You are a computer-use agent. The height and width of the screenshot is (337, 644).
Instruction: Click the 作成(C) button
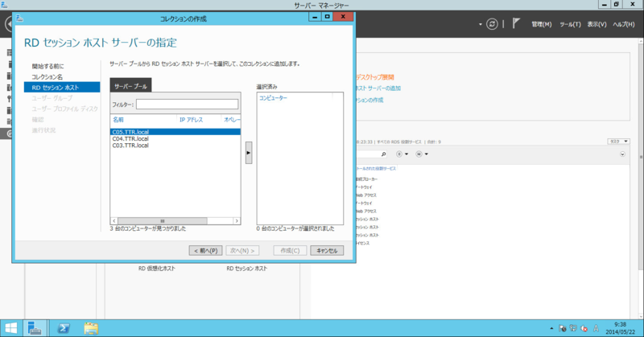(290, 250)
